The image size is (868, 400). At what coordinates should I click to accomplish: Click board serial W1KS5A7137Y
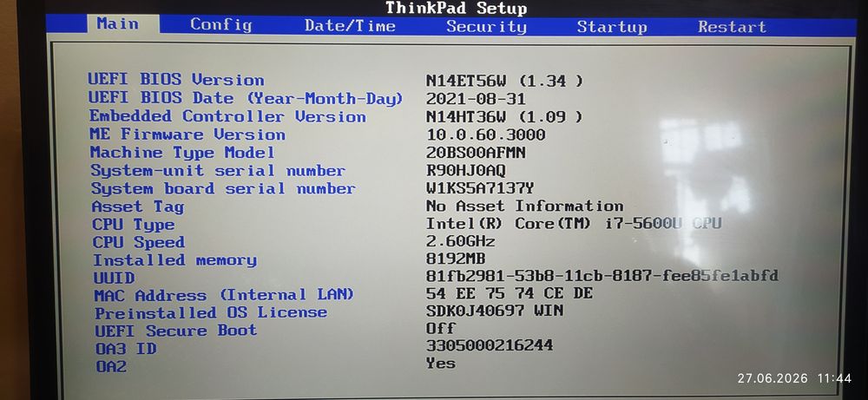pyautogui.click(x=480, y=188)
